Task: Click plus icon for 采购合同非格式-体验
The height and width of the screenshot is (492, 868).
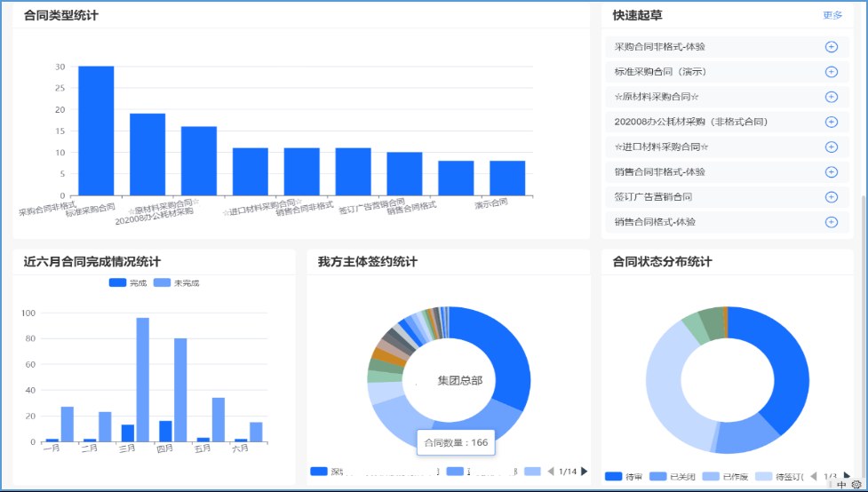Action: (831, 47)
